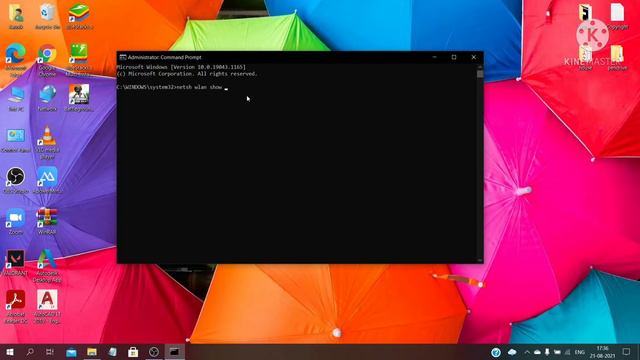Open the Google Chrome desktop shortcut
640x360 pixels.
pos(47,60)
